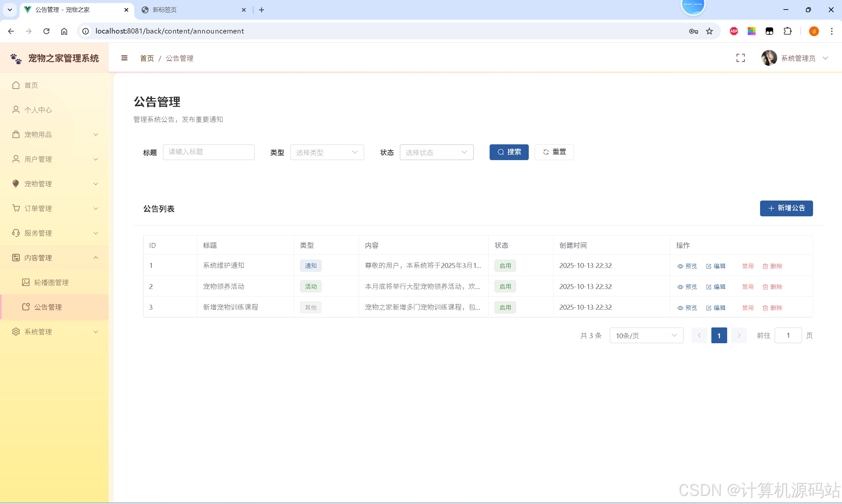Viewport: 842px width, 504px height.
Task: Preview the 系统维护通知 announcement
Action: pos(687,266)
